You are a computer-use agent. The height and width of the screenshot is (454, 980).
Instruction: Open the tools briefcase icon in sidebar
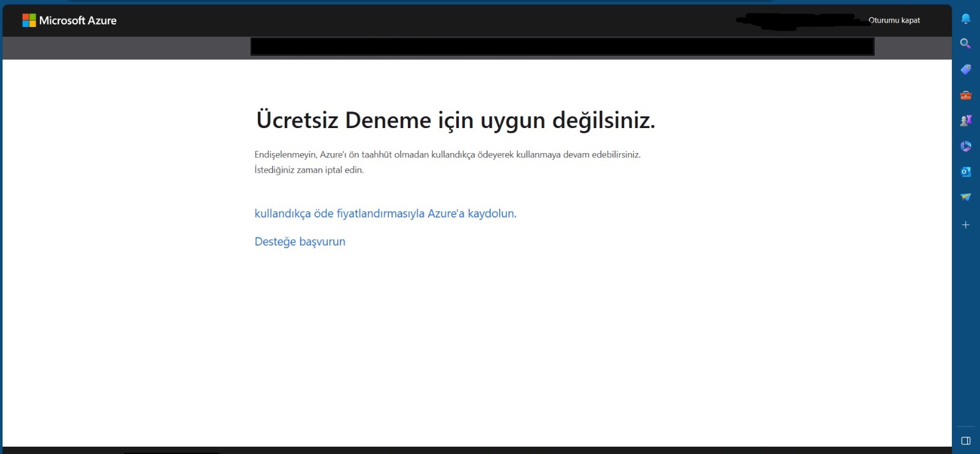pos(966,95)
